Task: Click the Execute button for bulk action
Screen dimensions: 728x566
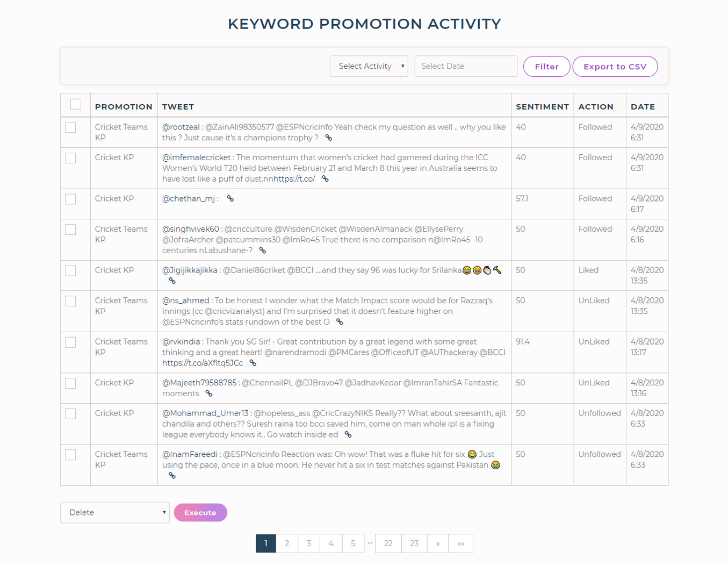Action: point(200,512)
